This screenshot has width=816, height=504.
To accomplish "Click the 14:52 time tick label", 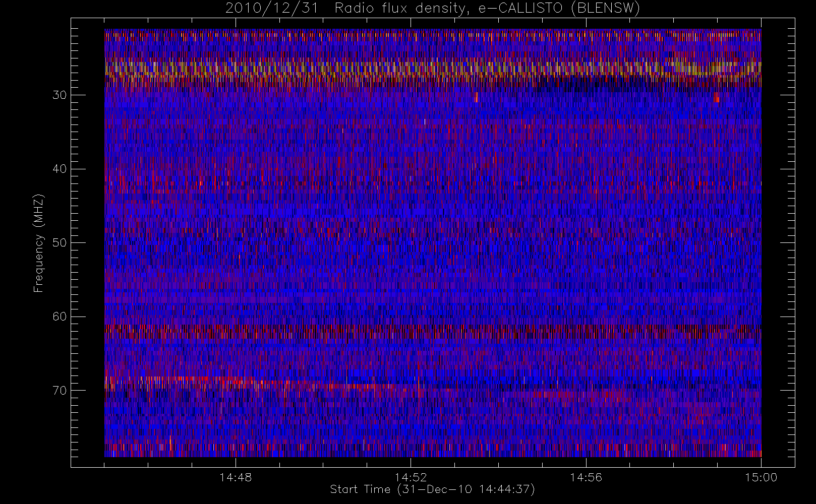I will [x=411, y=477].
